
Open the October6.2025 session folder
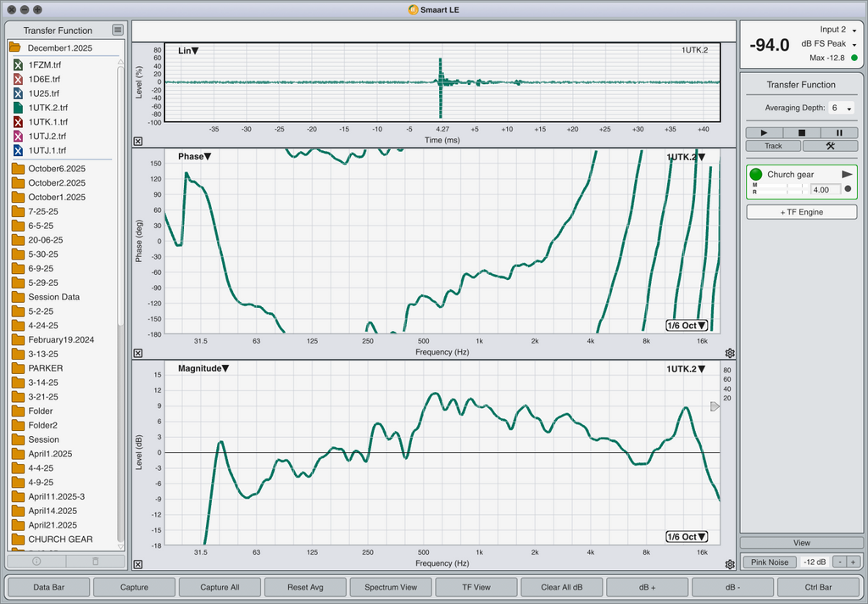click(56, 169)
